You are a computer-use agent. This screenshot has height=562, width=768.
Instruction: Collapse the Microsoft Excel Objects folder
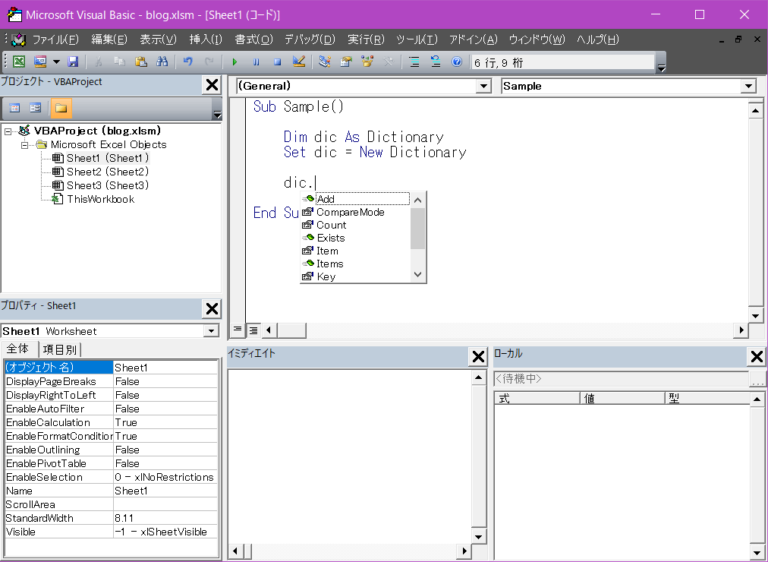pyautogui.click(x=24, y=145)
